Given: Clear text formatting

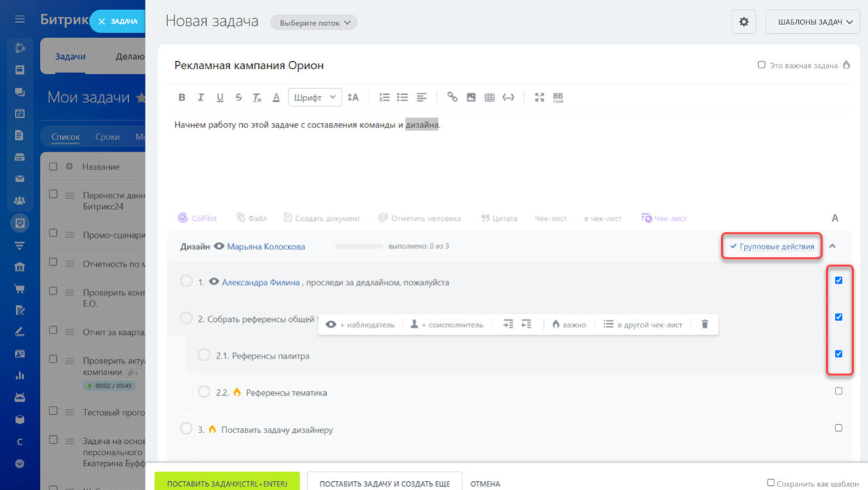Looking at the screenshot, I should pyautogui.click(x=257, y=98).
